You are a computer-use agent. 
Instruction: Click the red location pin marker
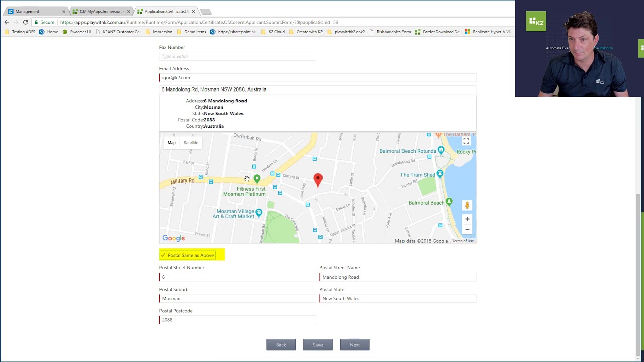click(318, 180)
